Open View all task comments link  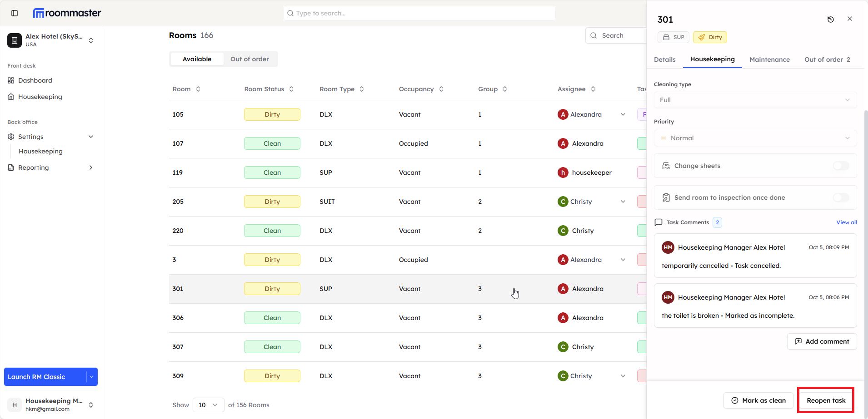coord(846,222)
